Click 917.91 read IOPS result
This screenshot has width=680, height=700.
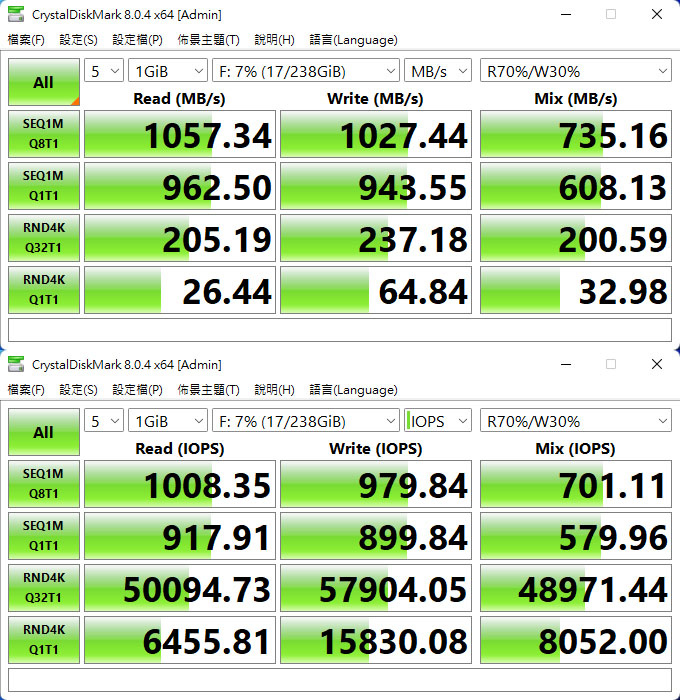point(180,536)
